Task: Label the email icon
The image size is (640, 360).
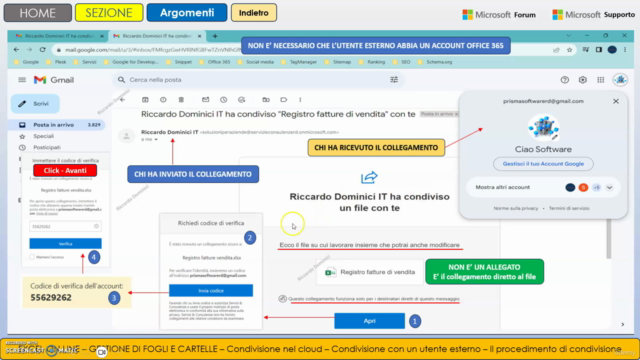Action: [x=284, y=100]
